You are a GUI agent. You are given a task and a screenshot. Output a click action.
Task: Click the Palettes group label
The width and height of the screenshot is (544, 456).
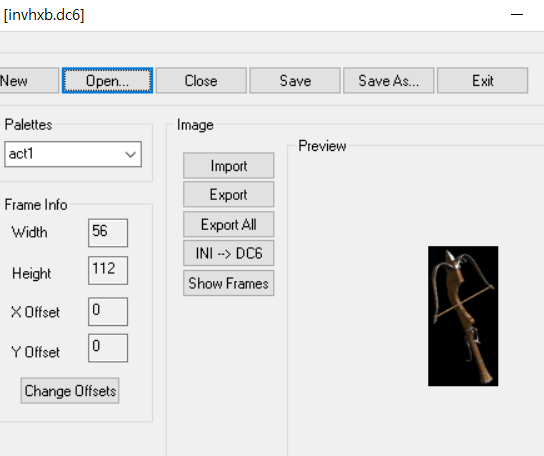pyautogui.click(x=28, y=125)
